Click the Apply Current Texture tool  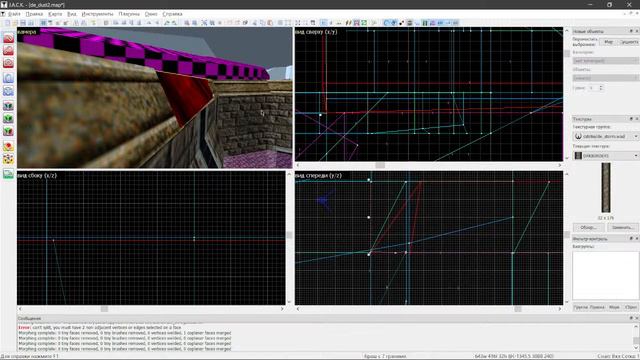(x=8, y=119)
